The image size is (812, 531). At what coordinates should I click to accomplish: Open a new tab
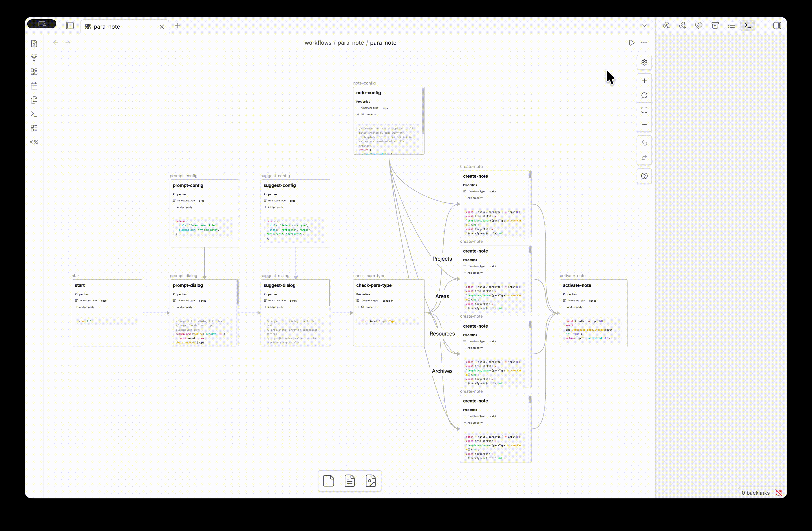click(x=177, y=26)
